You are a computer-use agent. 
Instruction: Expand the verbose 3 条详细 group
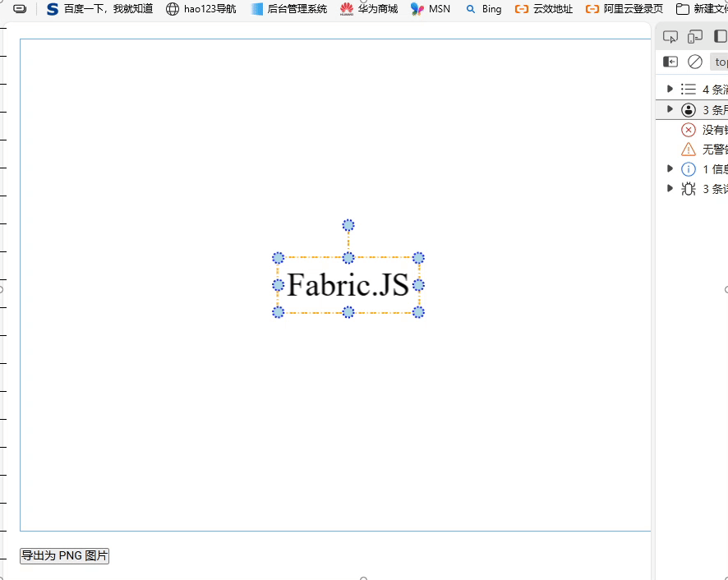tap(670, 188)
